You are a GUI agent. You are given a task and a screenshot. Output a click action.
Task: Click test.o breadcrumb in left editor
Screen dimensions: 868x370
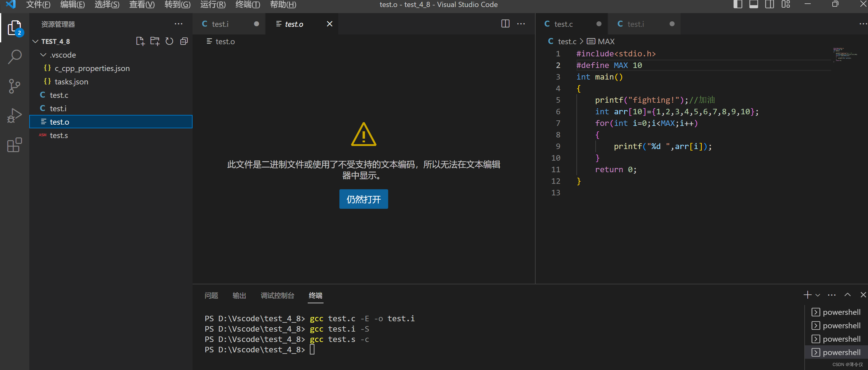220,41
